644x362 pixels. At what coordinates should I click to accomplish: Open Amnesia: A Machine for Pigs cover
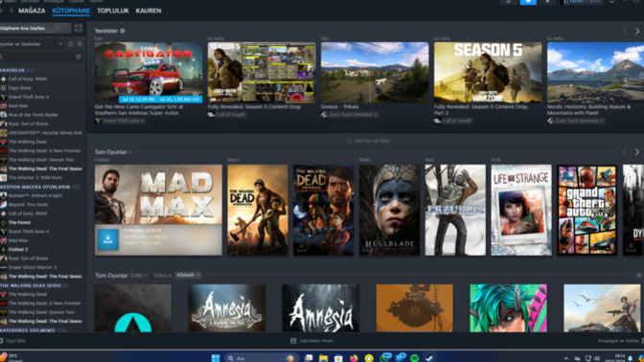[x=227, y=307]
